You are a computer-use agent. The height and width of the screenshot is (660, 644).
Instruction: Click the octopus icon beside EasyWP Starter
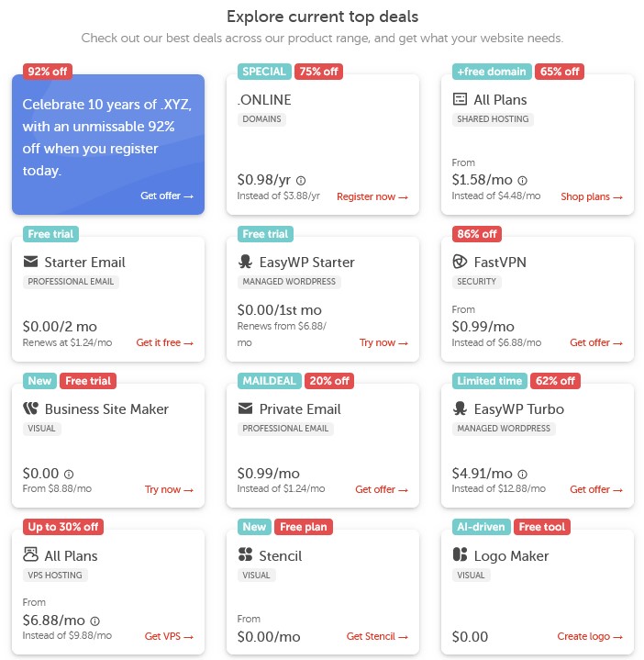245,262
